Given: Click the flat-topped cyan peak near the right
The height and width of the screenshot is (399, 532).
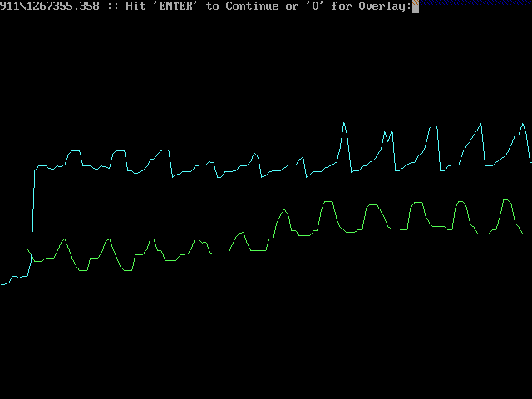Looking at the screenshot, I should tap(433, 126).
